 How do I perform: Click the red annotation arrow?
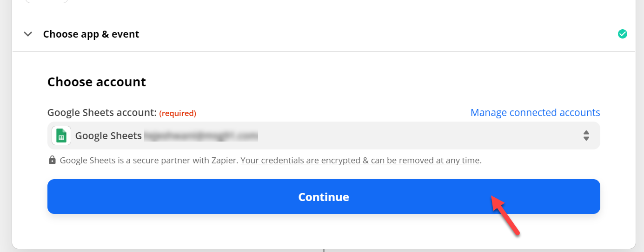pos(505,215)
